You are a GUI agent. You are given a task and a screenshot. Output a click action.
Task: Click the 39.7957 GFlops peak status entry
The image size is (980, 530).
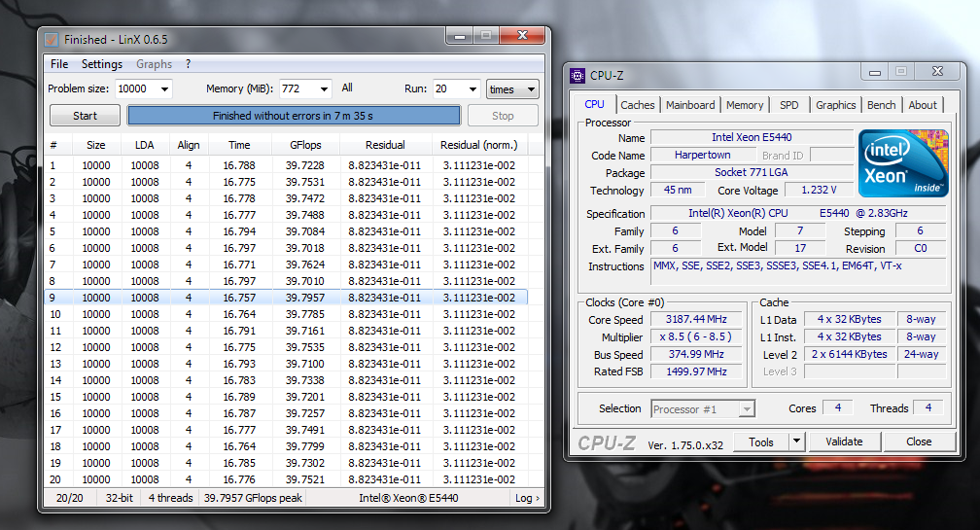click(253, 498)
